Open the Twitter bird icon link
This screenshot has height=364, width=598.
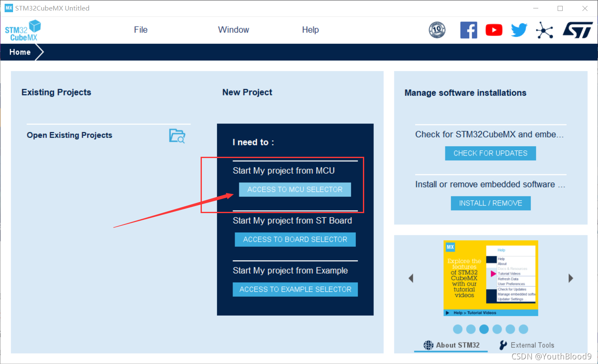[x=519, y=30]
